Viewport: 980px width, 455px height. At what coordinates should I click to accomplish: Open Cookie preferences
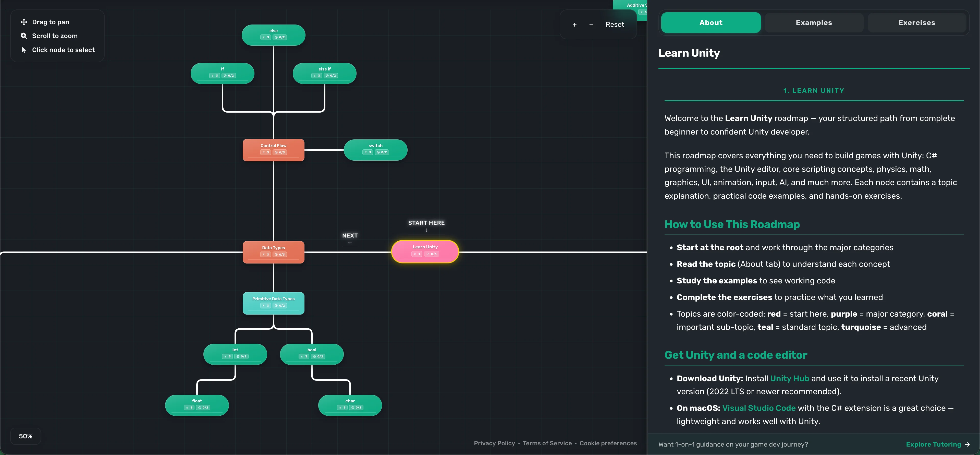608,443
